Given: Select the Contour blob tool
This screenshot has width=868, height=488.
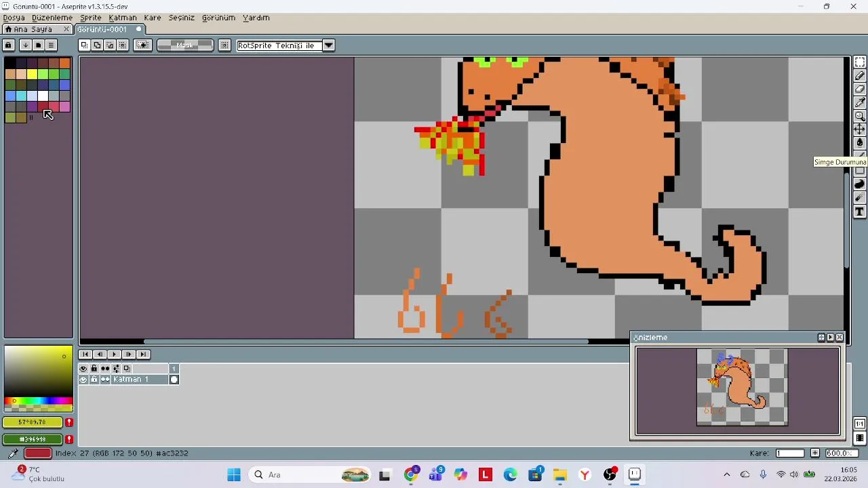Looking at the screenshot, I should 860,184.
